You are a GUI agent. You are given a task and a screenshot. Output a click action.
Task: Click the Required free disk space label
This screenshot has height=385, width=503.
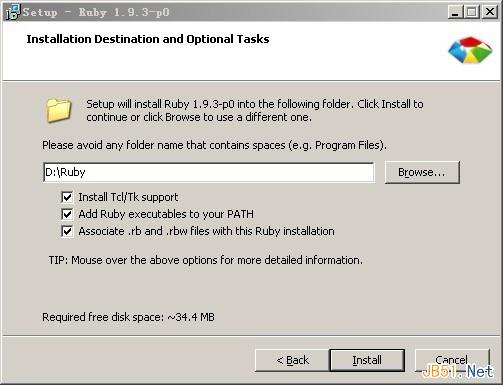tap(128, 317)
